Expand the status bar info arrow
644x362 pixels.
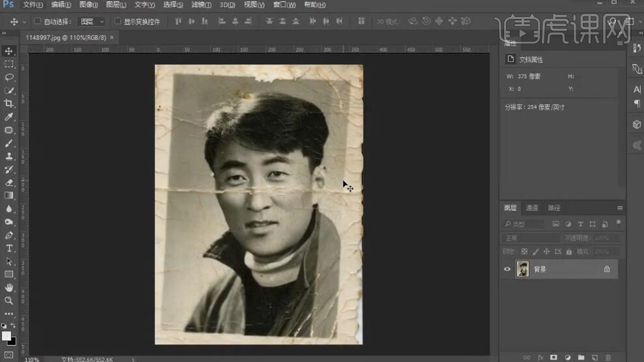133,359
